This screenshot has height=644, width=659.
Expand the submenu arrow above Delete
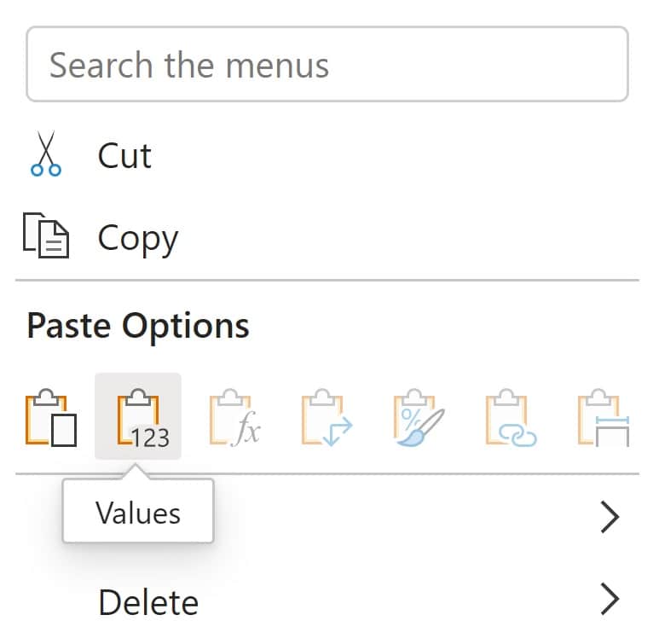(x=609, y=517)
